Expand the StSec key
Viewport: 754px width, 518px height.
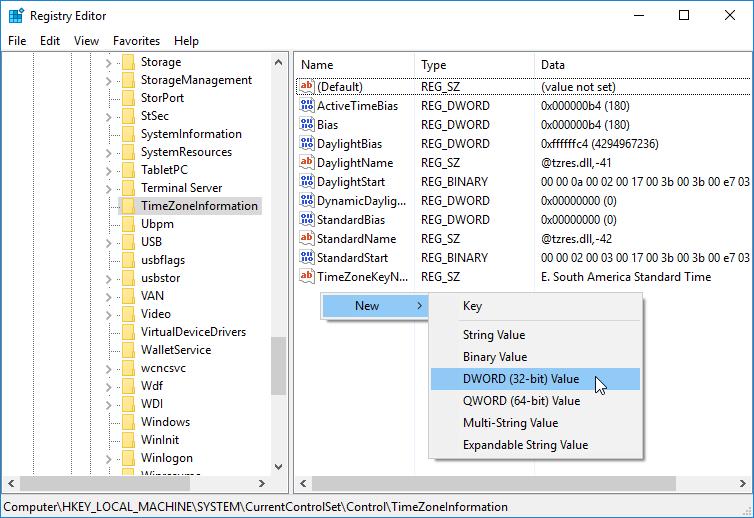(109, 117)
